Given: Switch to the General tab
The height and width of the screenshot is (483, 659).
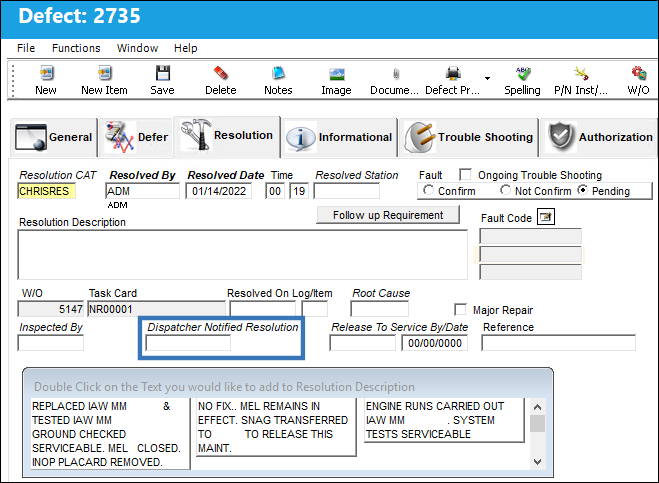Looking at the screenshot, I should pyautogui.click(x=53, y=137).
